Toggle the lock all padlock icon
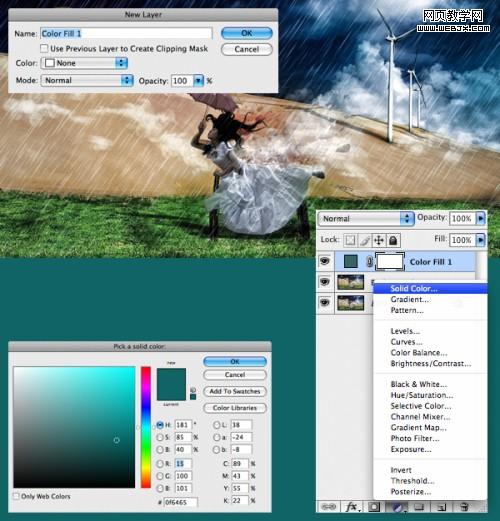 tap(393, 240)
